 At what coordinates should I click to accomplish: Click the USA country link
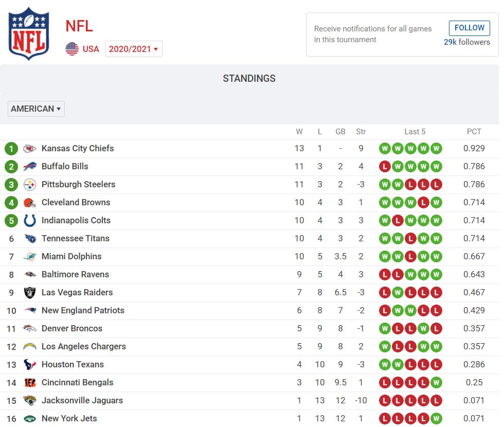click(91, 49)
